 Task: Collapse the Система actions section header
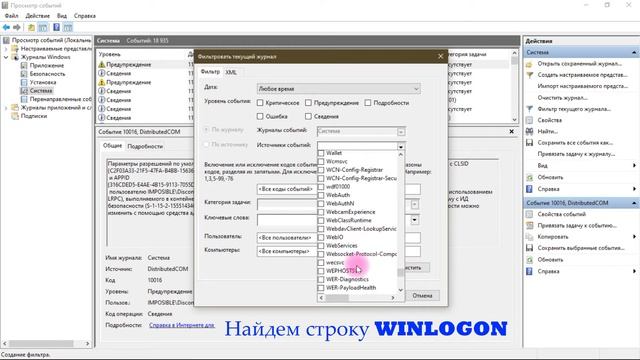634,52
